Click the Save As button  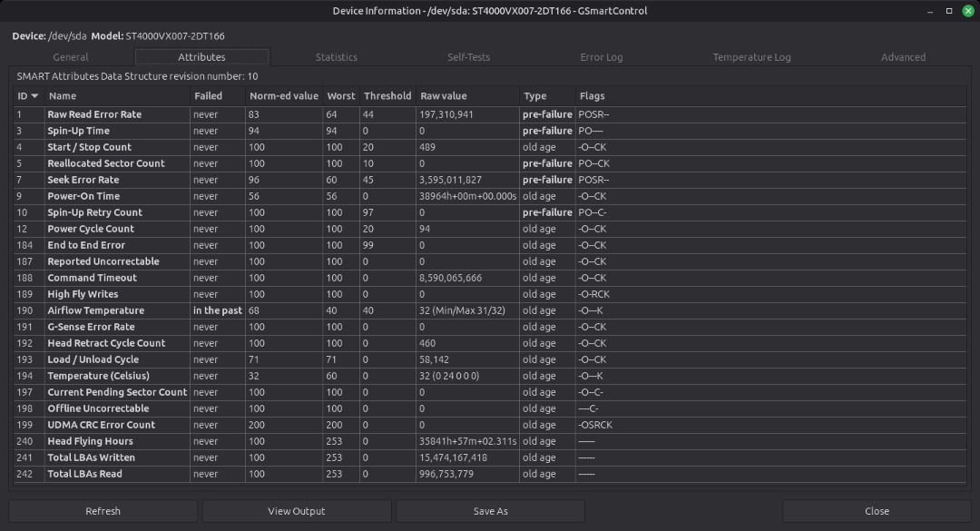pyautogui.click(x=491, y=511)
